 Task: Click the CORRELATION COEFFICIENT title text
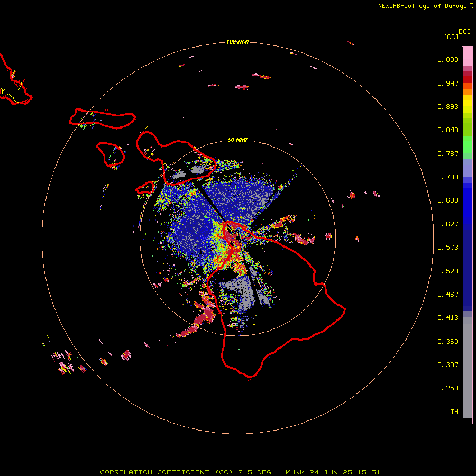click(154, 472)
